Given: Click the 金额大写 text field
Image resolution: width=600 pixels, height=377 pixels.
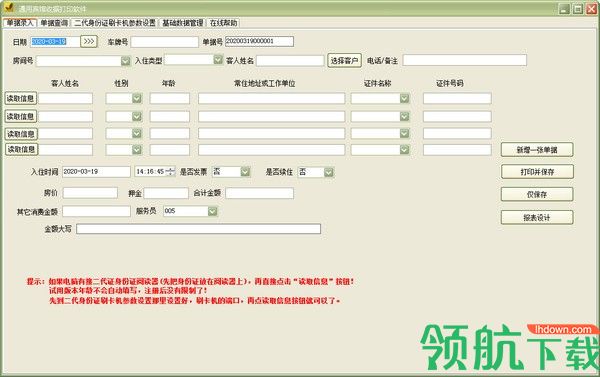Looking at the screenshot, I should pos(199,229).
